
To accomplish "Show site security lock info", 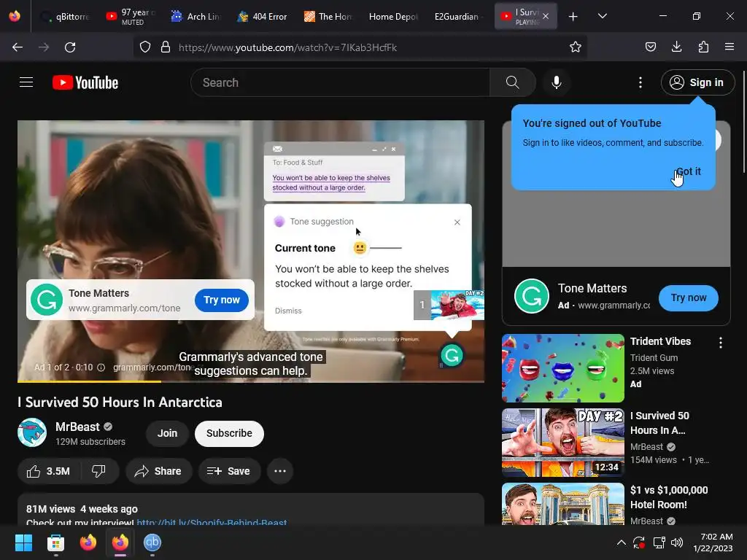I will click(166, 47).
